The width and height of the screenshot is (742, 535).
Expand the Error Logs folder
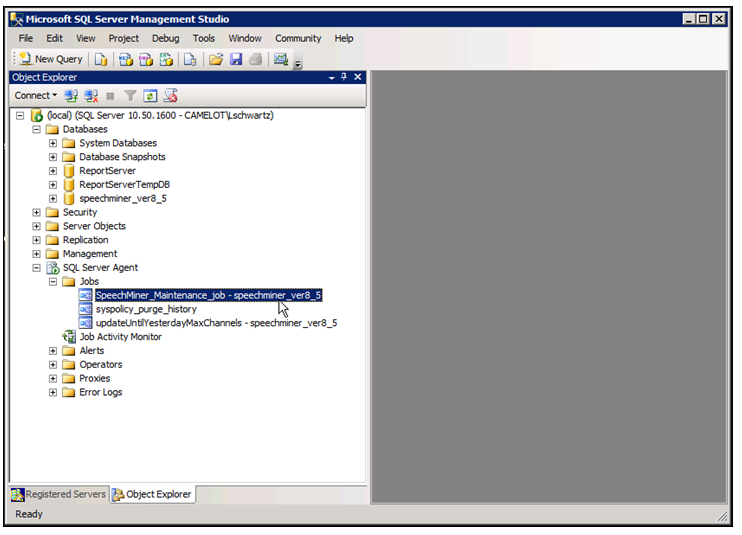[x=53, y=393]
